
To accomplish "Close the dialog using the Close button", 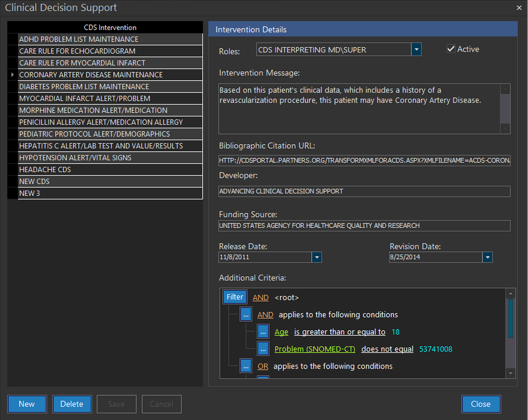I will click(x=480, y=404).
